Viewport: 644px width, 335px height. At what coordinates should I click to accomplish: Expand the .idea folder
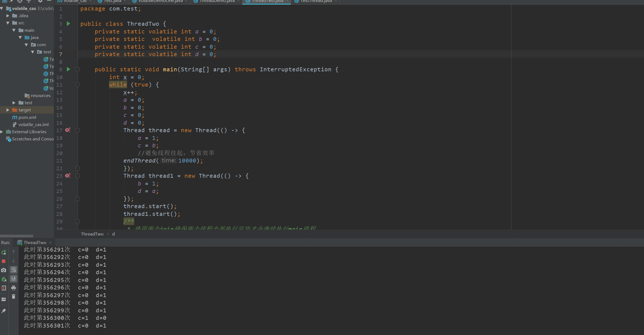8,16
